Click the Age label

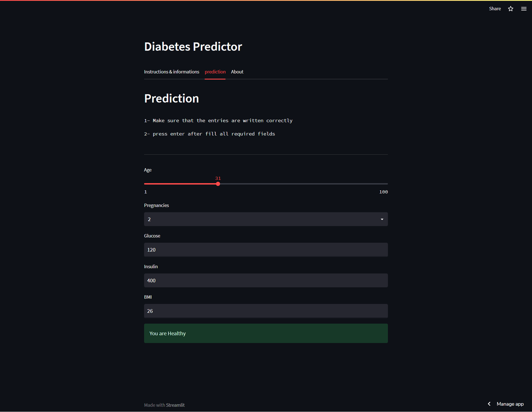148,170
